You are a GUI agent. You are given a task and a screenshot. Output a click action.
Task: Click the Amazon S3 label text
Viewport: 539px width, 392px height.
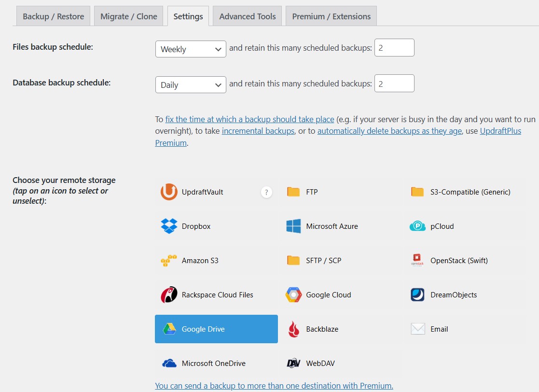point(200,260)
